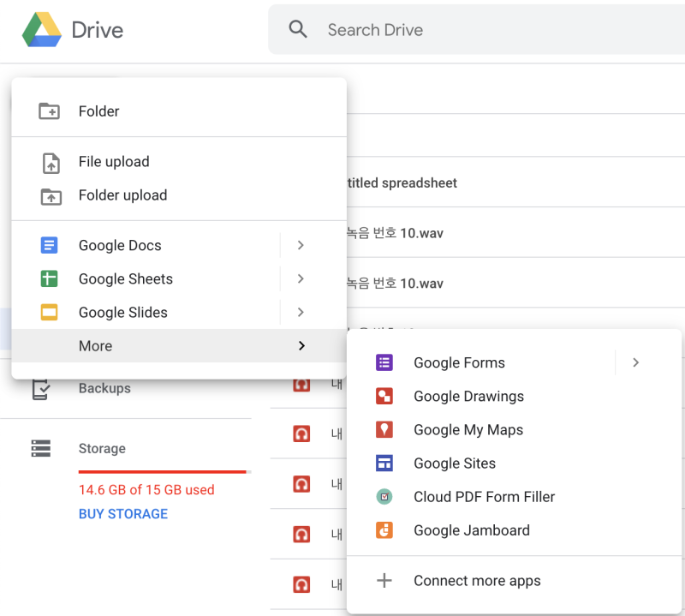This screenshot has height=616, width=685.
Task: Click the Google My Maps pin icon
Action: [x=384, y=429]
